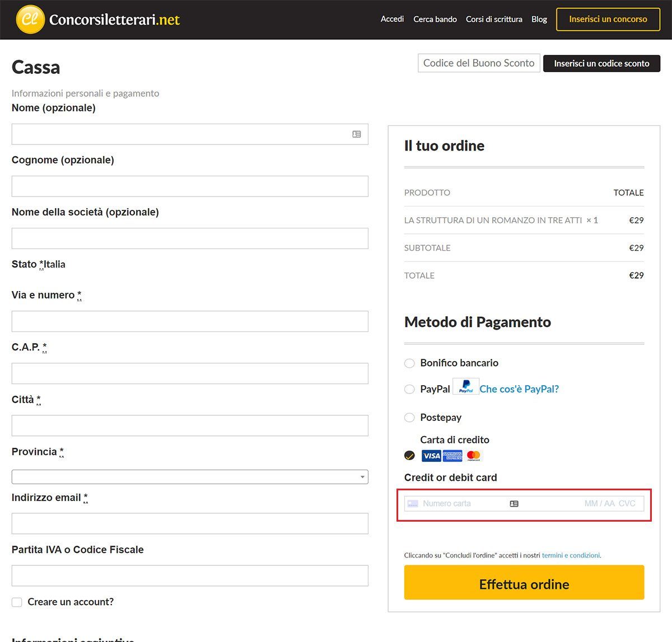Select the Bonifico bancario payment option

pos(409,363)
